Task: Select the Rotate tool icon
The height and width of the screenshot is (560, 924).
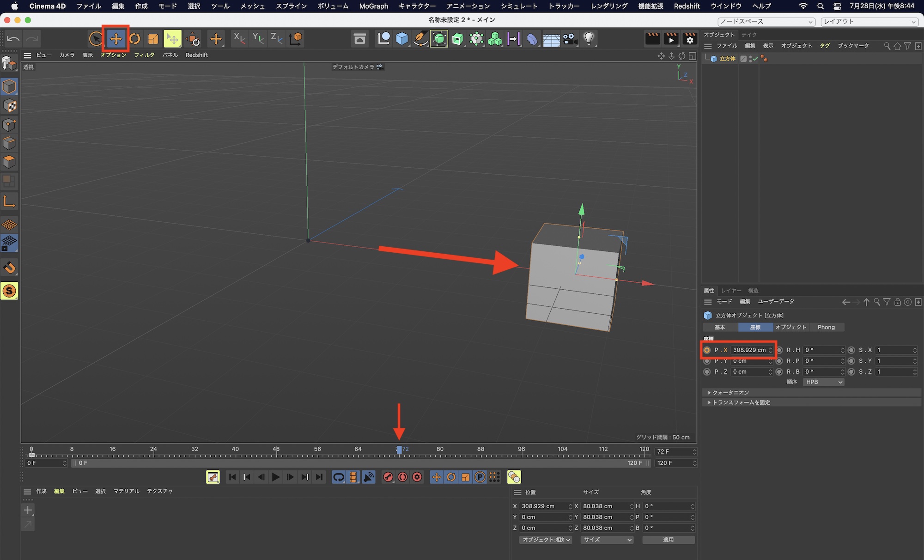Action: pos(134,39)
